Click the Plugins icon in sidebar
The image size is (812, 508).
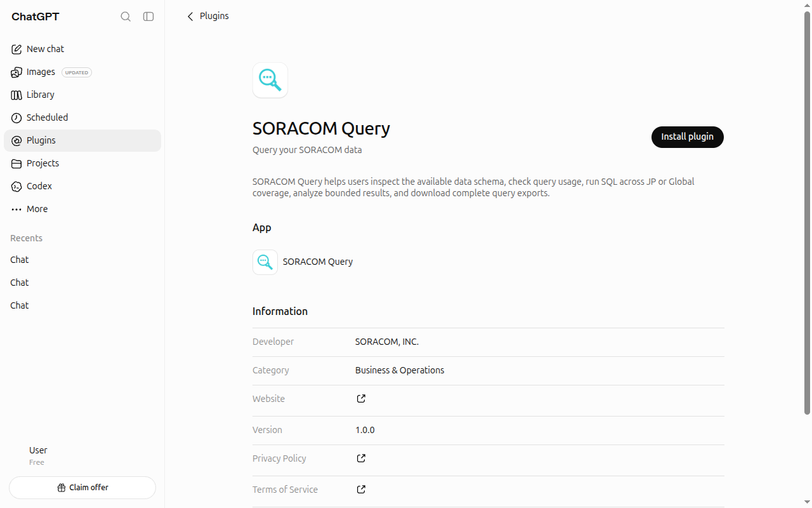click(x=16, y=140)
